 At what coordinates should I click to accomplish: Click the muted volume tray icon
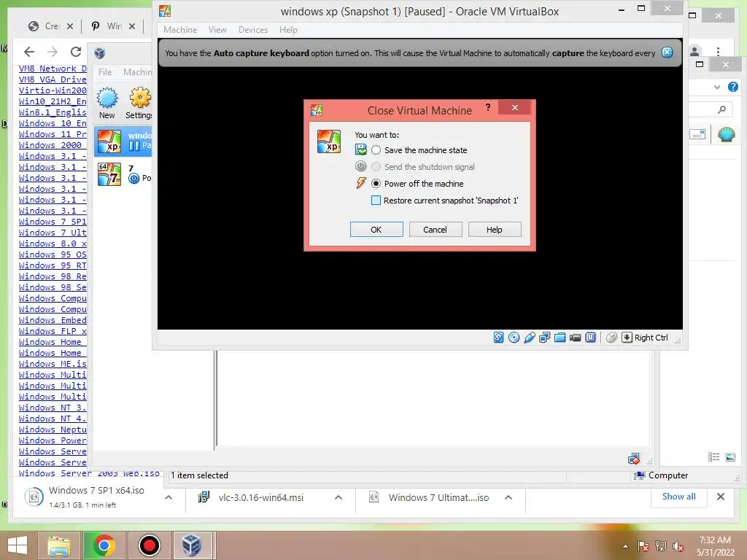tap(678, 546)
